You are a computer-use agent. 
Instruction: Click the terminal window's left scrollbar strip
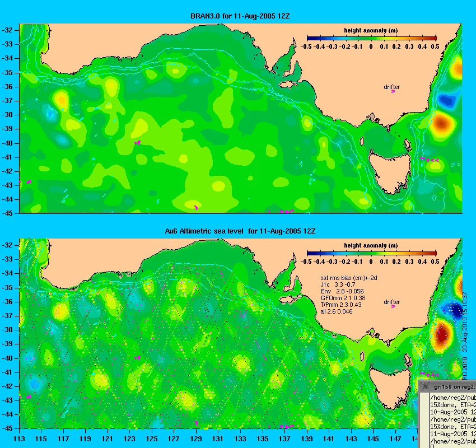pyautogui.click(x=424, y=421)
